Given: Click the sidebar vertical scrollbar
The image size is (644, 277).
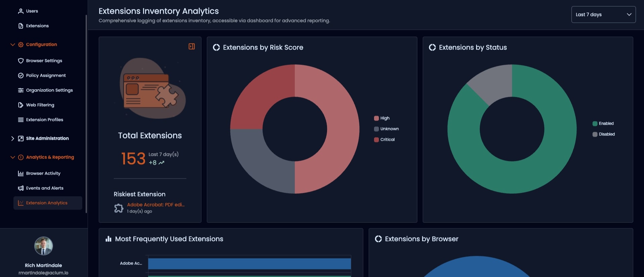Looking at the screenshot, I should tap(86, 114).
